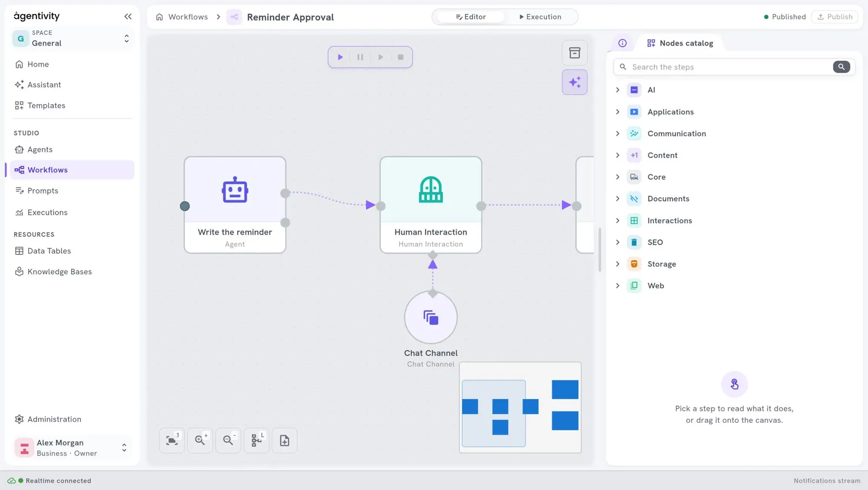Viewport: 868px width, 490px height.
Task: Click the agentivity logo
Action: pos(36,16)
